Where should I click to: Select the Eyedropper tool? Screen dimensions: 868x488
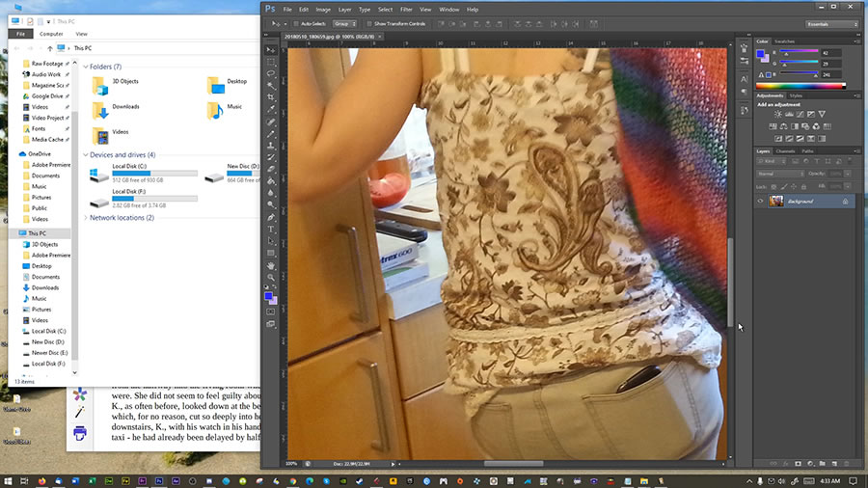[271, 110]
